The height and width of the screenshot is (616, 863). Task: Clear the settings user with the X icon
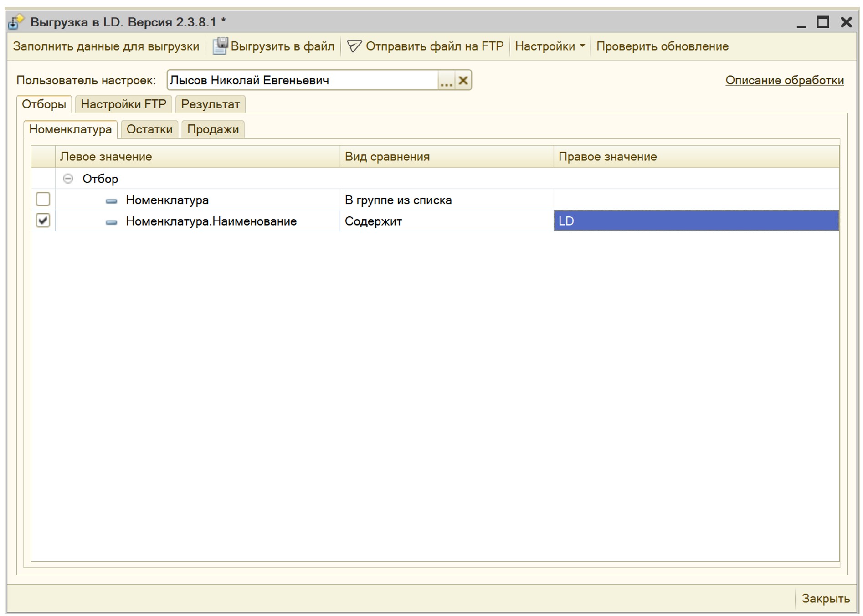pos(463,80)
